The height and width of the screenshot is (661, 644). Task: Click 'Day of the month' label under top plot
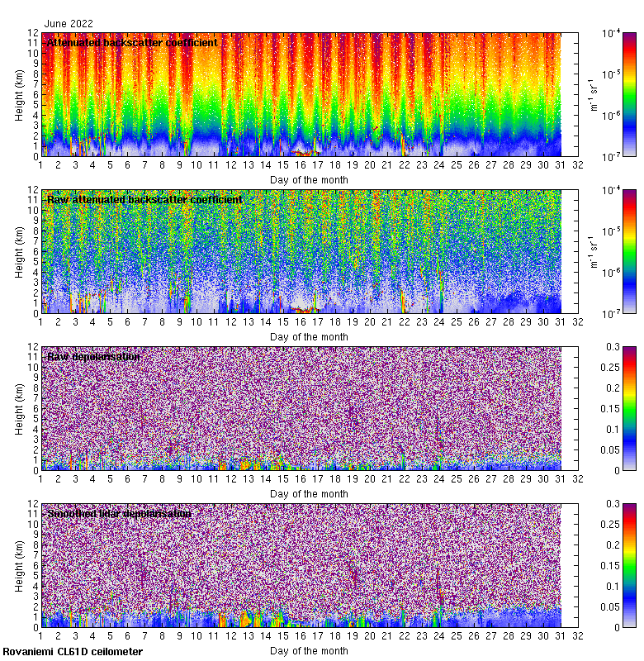[x=310, y=179]
